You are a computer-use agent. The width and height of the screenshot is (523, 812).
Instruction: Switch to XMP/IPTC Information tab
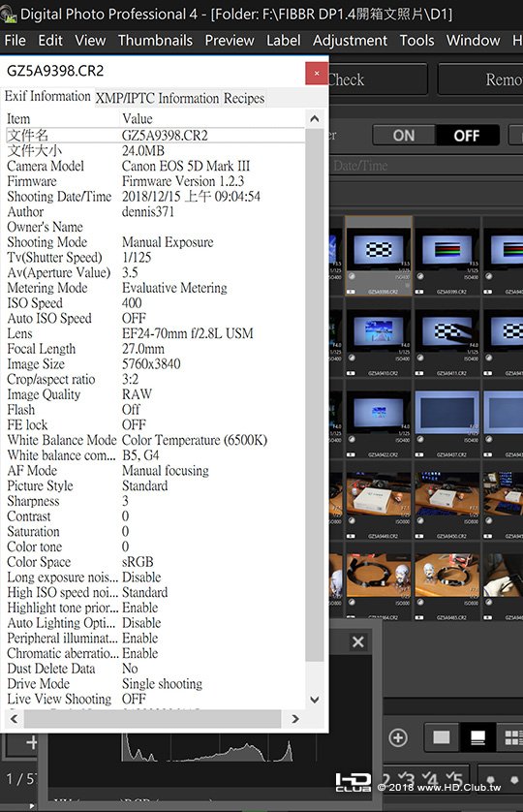pos(157,98)
